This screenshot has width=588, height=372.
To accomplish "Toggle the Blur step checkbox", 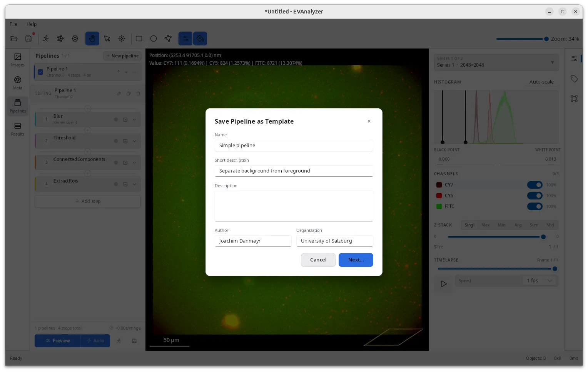I will pyautogui.click(x=125, y=120).
